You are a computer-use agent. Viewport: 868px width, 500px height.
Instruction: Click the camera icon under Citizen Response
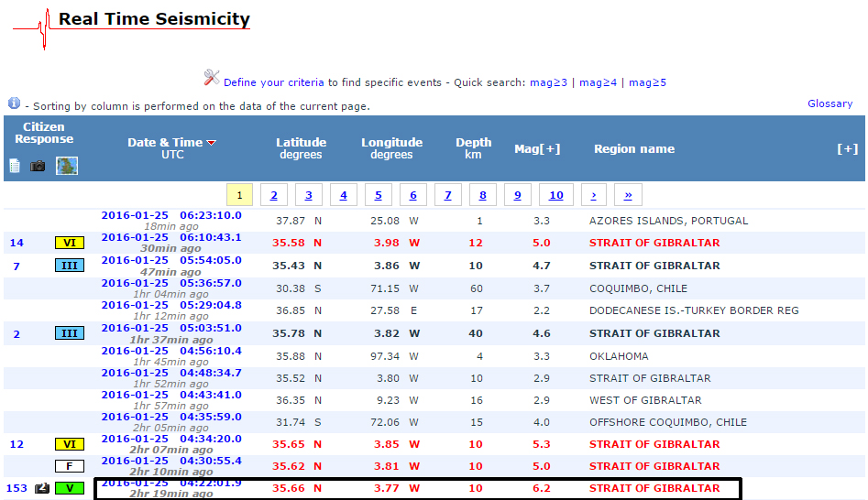[38, 166]
